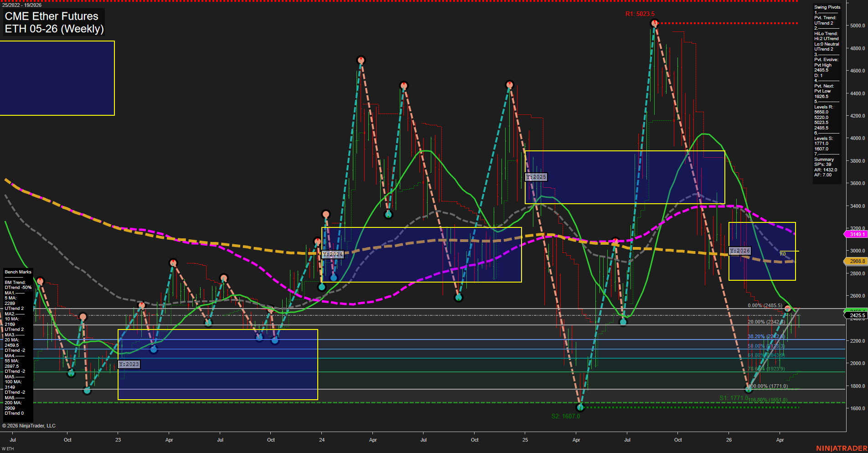Select the Bench Marks panel heading
Screen dimensions: 868x453
click(18, 272)
